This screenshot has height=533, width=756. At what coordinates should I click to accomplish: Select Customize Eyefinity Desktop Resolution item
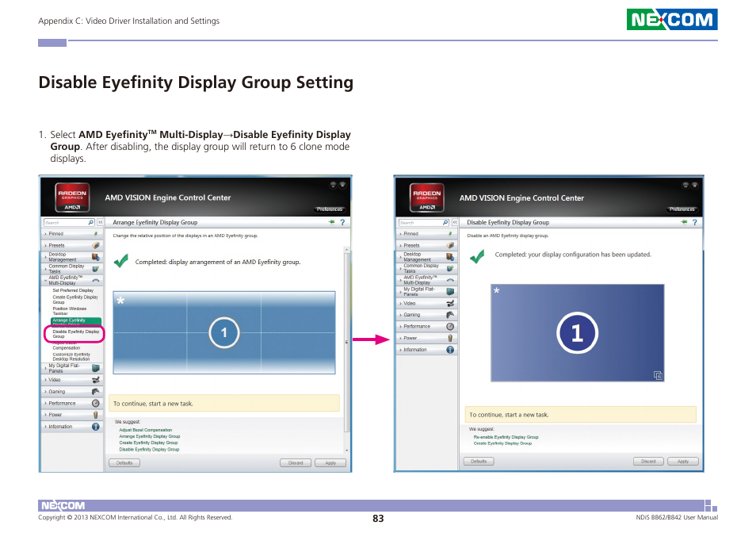click(x=71, y=356)
